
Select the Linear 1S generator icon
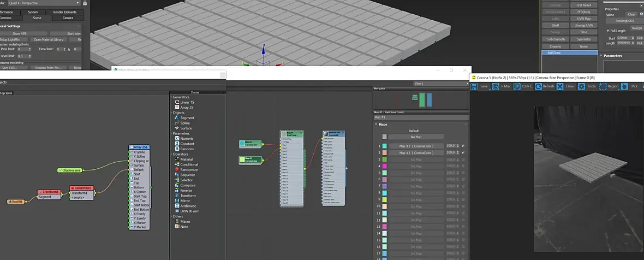[x=177, y=102]
